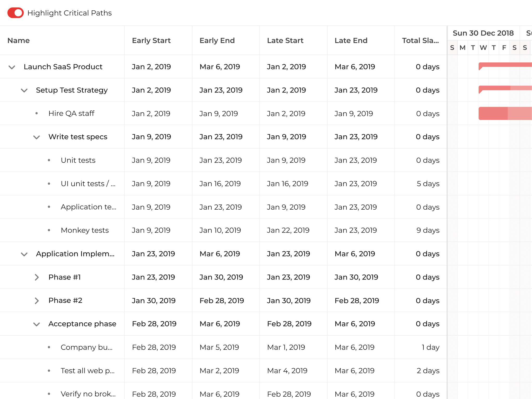Expand the Phase #1 group
Image resolution: width=532 pixels, height=399 pixels.
pos(37,277)
